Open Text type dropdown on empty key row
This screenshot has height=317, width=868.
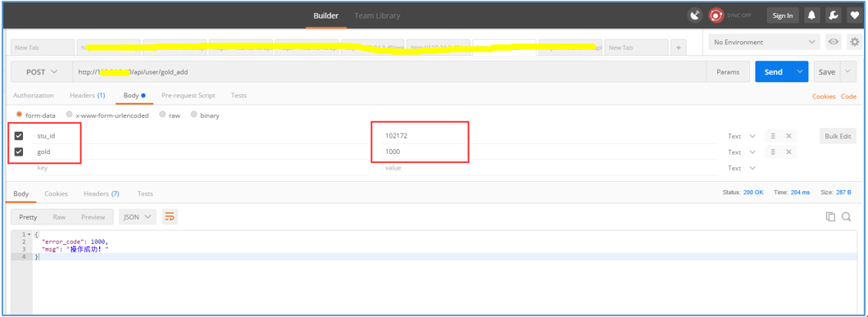(x=742, y=168)
